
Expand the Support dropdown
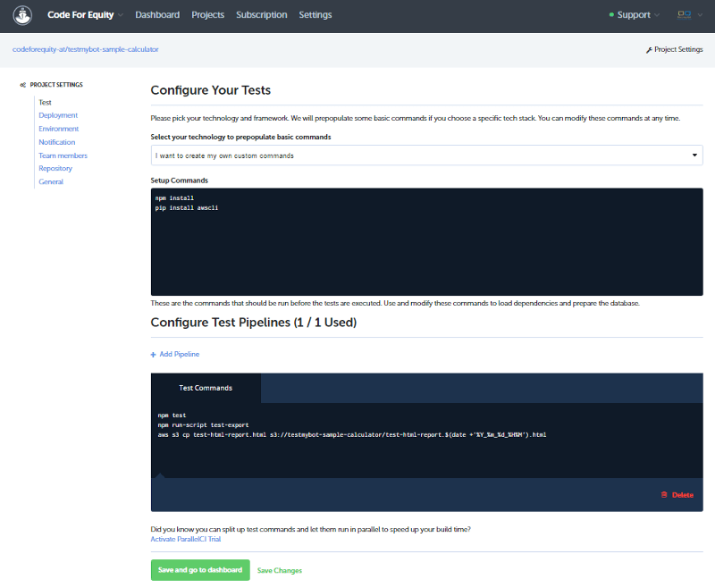tap(635, 15)
